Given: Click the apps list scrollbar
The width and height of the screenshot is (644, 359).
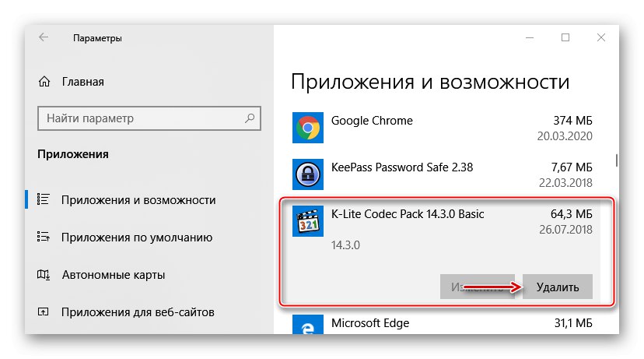Looking at the screenshot, I should click(616, 160).
